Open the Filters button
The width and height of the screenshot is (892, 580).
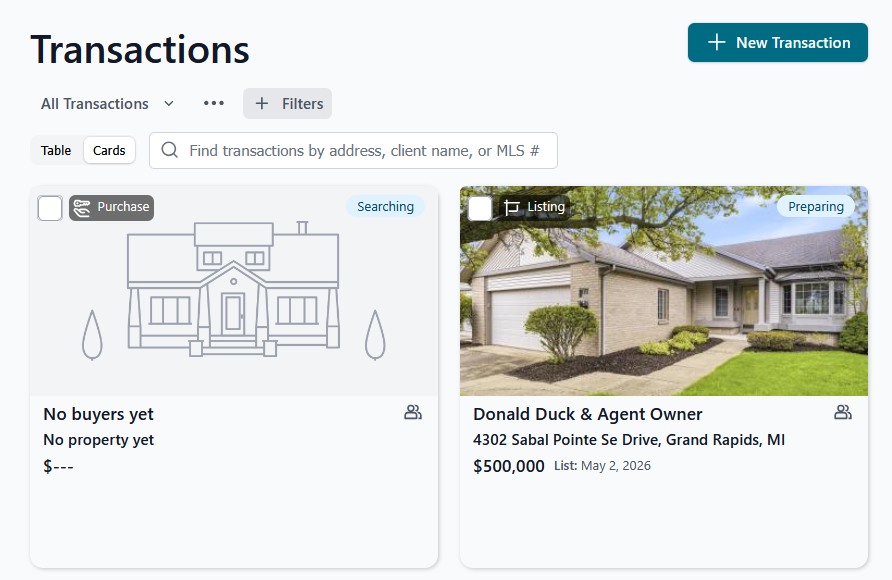pyautogui.click(x=287, y=103)
